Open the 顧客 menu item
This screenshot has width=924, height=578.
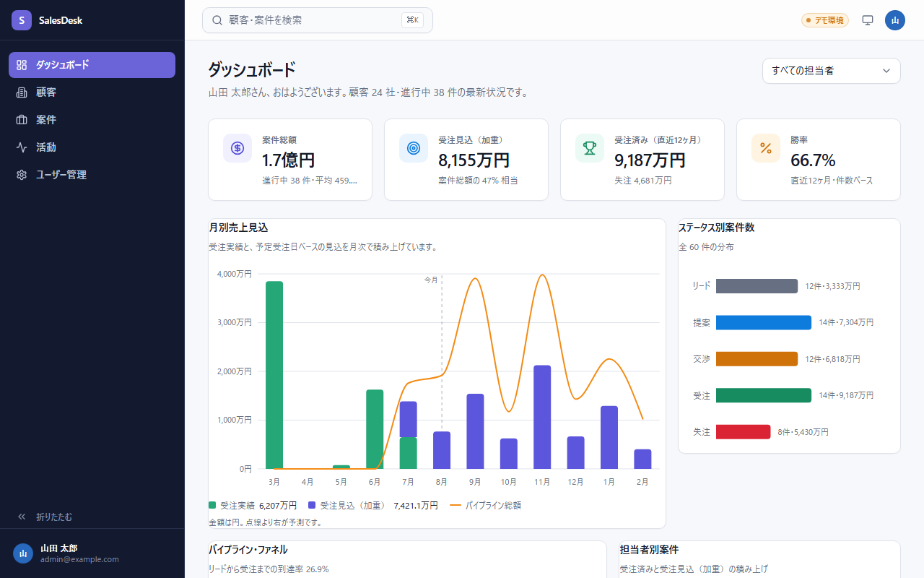click(x=92, y=92)
